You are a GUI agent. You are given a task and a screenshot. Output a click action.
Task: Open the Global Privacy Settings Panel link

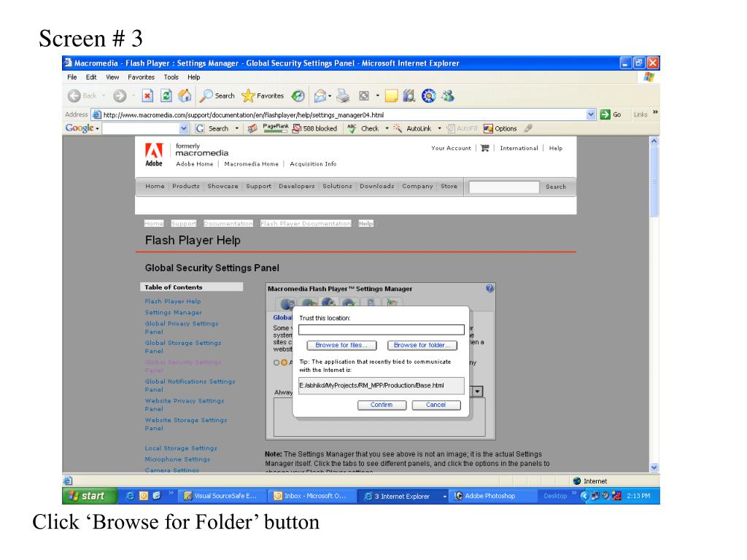182,327
